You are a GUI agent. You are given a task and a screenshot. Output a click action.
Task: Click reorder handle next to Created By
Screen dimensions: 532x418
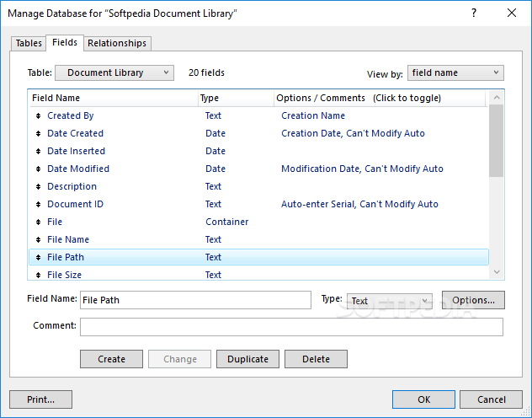[x=38, y=115]
